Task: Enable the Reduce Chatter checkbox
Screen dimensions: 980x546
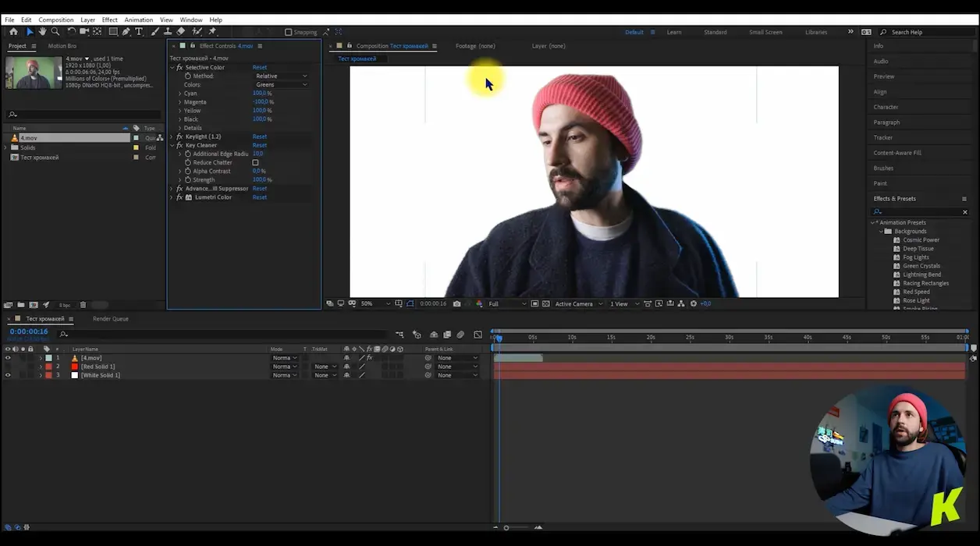Action: click(x=255, y=162)
